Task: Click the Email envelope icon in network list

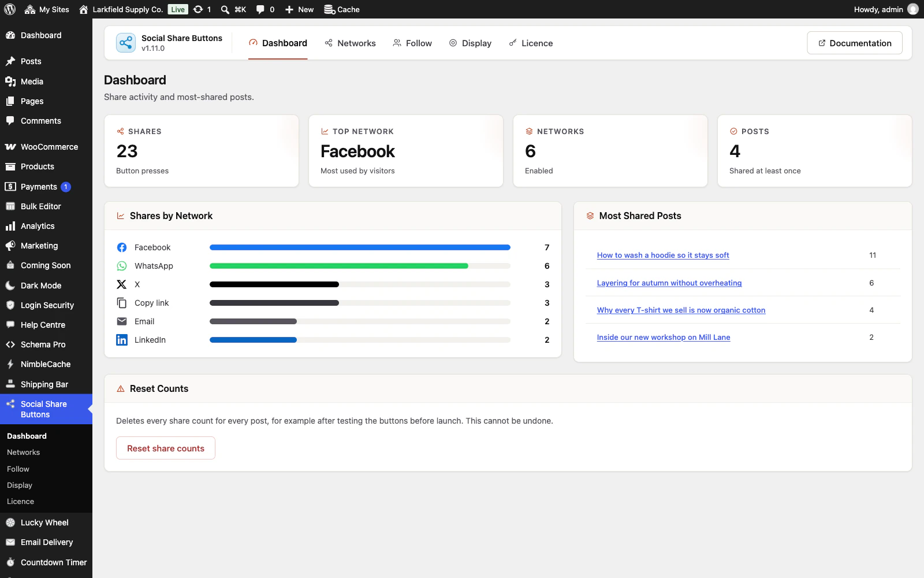Action: click(x=122, y=321)
